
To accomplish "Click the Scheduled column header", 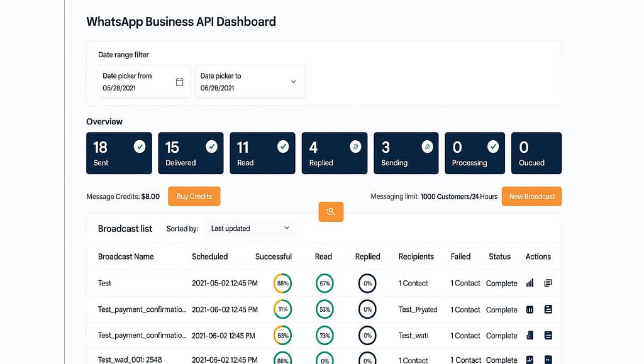I will 210,256.
